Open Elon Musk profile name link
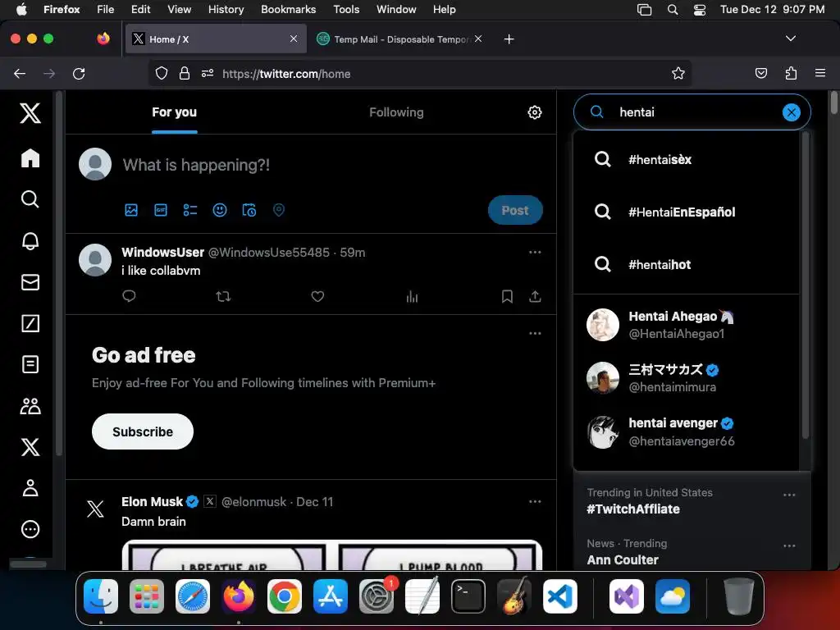The image size is (840, 630). pos(152,502)
